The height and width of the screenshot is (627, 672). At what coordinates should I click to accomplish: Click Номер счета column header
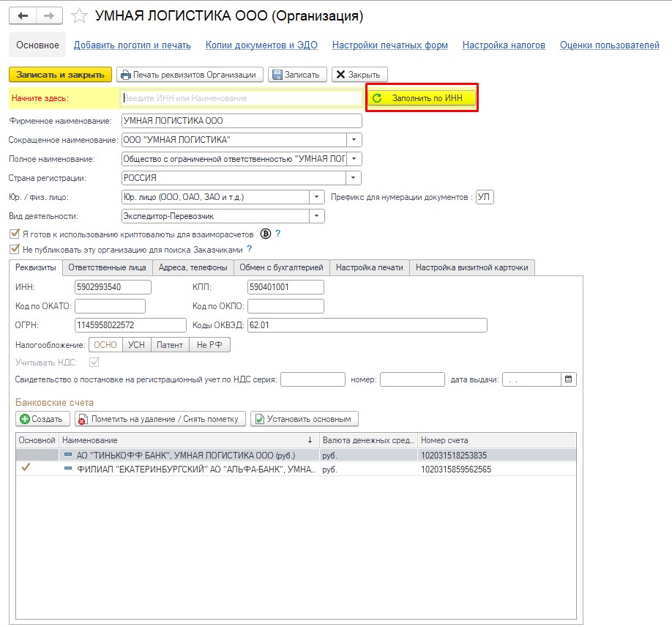coord(497,440)
